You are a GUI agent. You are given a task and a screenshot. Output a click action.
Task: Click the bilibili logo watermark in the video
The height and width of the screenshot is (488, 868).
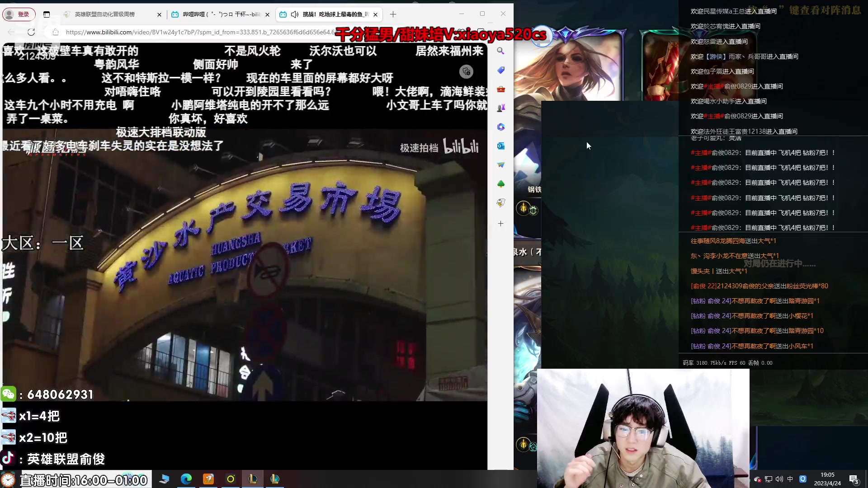click(461, 146)
